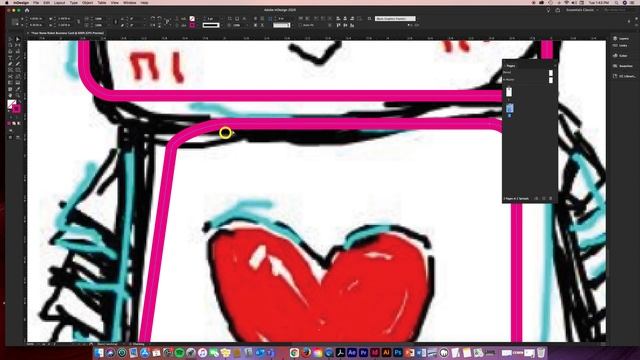Open Illustrator from the Dock

(x=387, y=352)
